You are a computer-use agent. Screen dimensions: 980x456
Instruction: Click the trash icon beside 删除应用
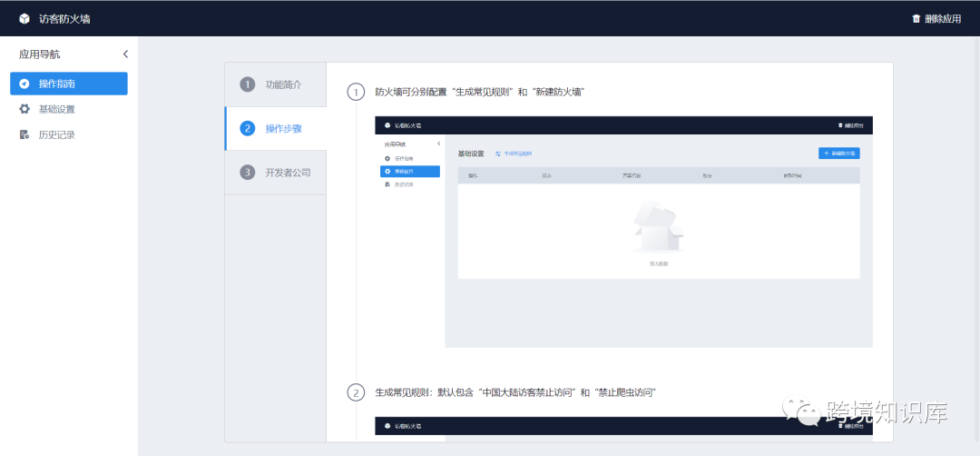click(x=916, y=18)
